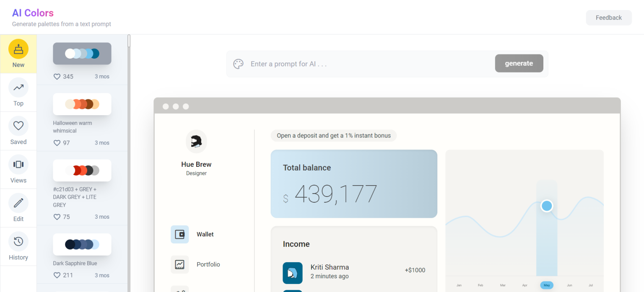Viewport: 644px width, 292px height.
Task: Open the Saved palettes heart icon
Action: click(18, 126)
